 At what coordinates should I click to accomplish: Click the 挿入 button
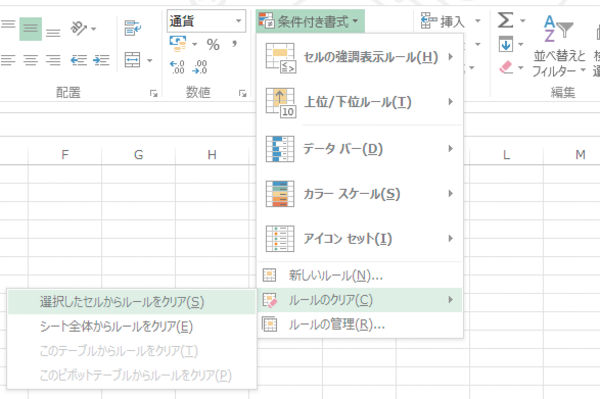coord(443,21)
